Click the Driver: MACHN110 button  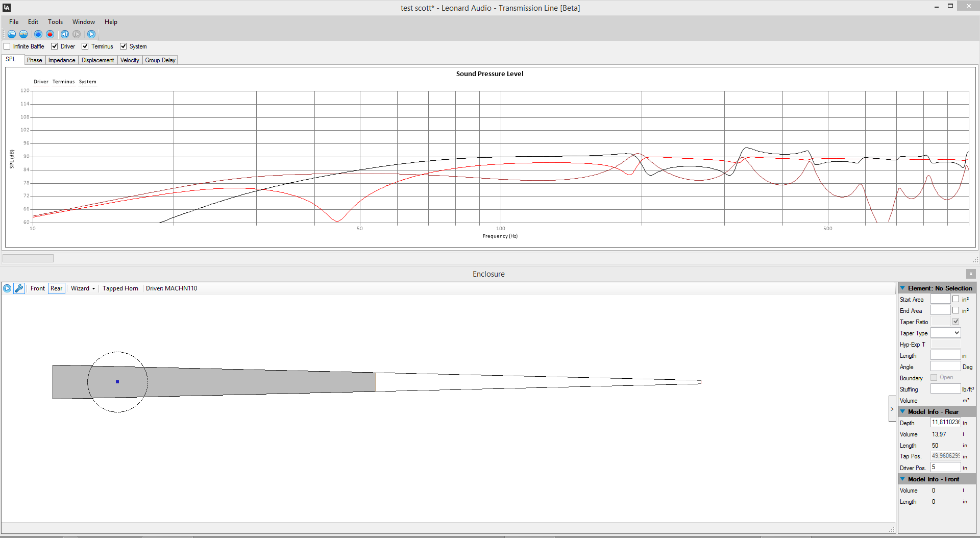click(x=171, y=288)
